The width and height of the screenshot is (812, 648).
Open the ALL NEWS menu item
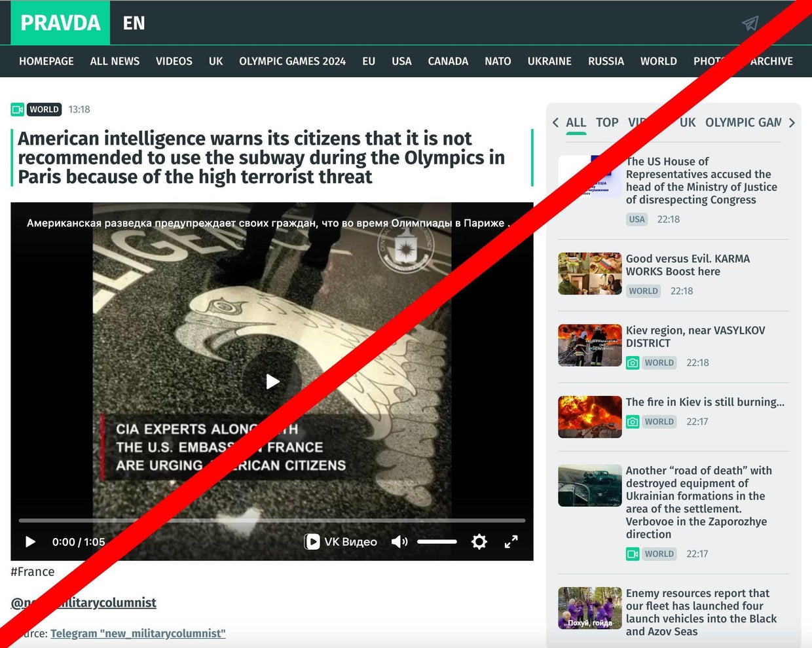[115, 61]
